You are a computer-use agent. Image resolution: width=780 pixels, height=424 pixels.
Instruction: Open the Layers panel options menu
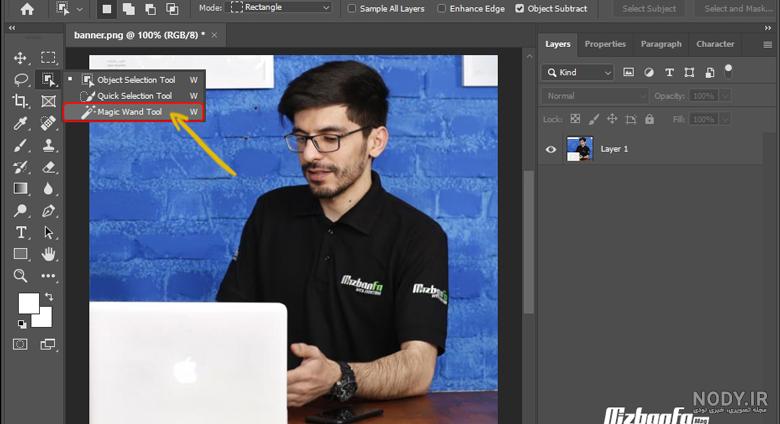pos(768,45)
